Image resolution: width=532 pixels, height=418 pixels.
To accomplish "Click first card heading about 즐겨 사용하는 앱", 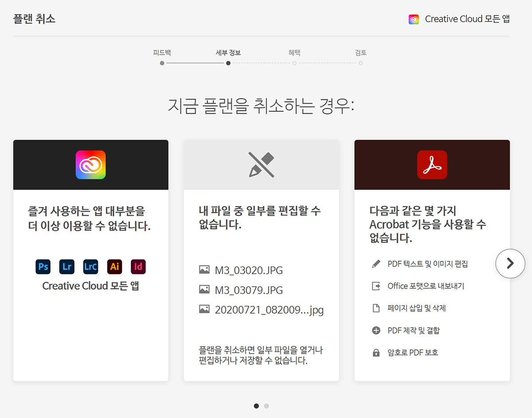I will tap(89, 218).
